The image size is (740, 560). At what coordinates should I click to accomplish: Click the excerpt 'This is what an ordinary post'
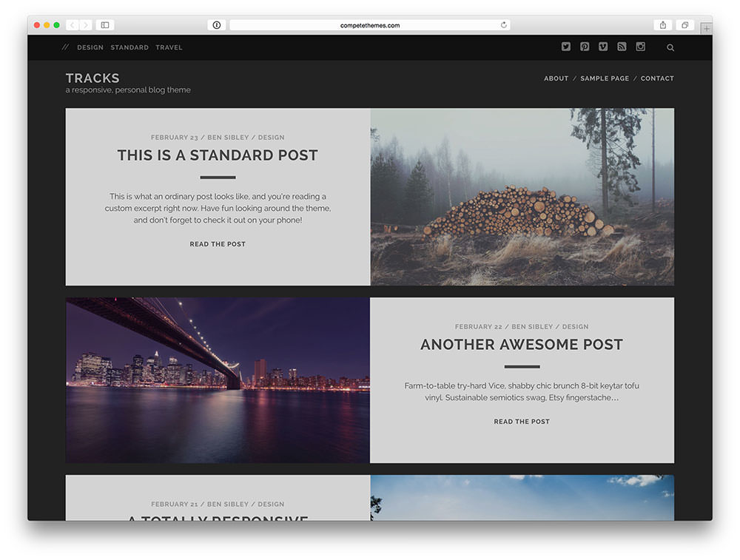click(218, 208)
